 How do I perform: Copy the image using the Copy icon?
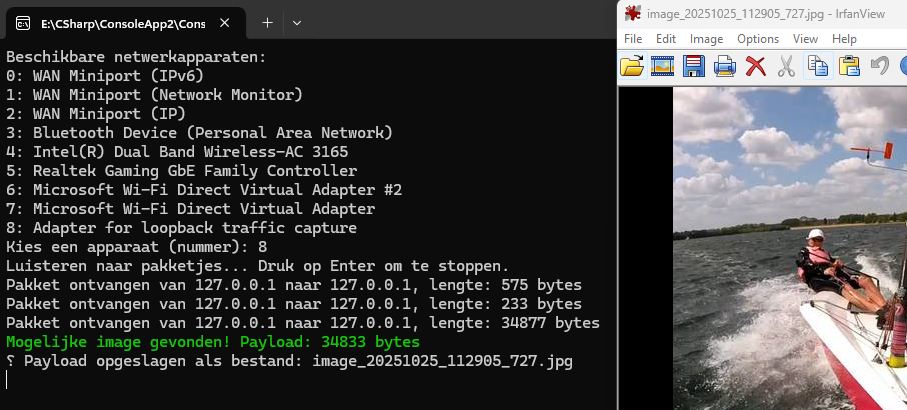point(818,67)
